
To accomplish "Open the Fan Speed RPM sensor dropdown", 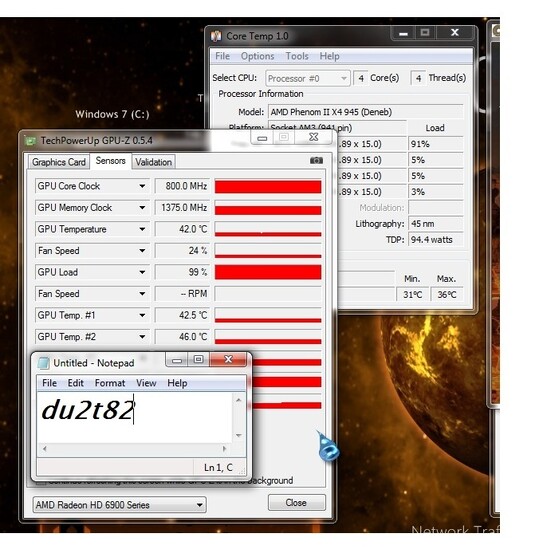I will click(142, 294).
